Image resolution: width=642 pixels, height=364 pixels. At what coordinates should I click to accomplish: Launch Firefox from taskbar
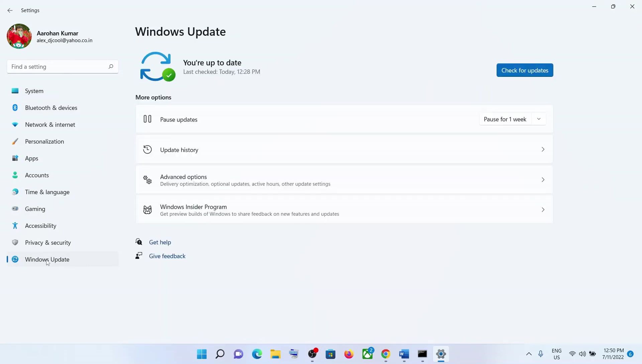pos(349,354)
